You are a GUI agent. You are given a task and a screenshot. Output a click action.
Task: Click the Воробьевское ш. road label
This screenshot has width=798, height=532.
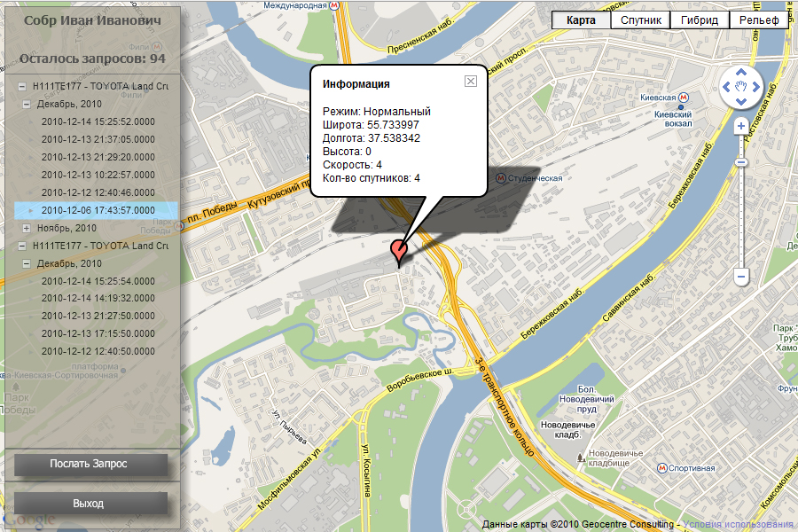click(x=420, y=379)
